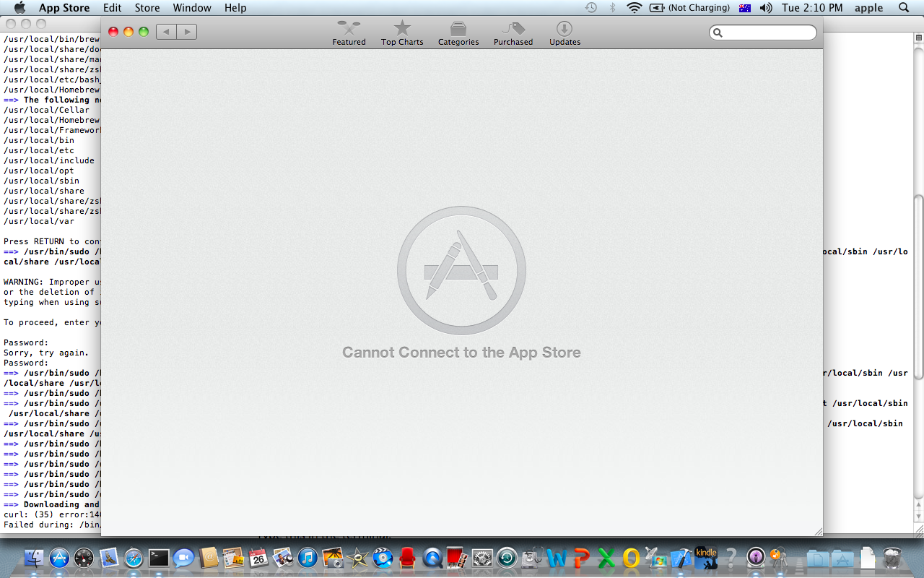924x578 pixels.
Task: Open the Window menu
Action: click(x=192, y=8)
